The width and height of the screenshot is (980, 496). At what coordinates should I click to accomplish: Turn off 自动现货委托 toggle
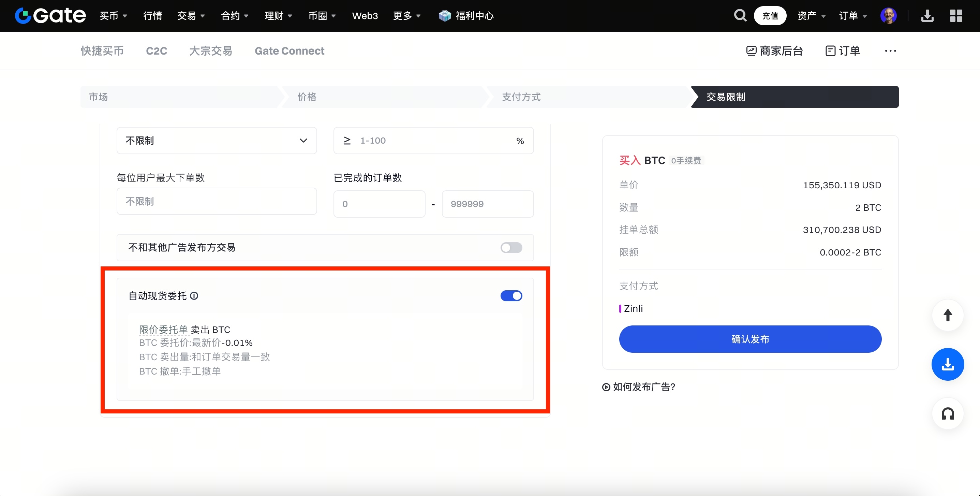(x=511, y=296)
